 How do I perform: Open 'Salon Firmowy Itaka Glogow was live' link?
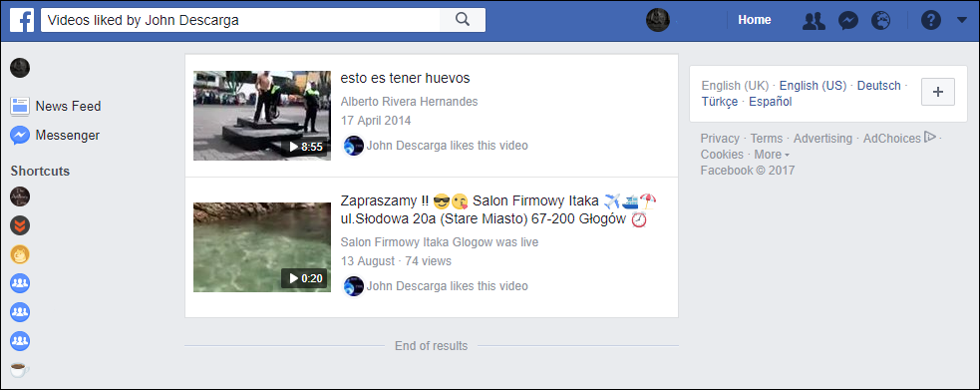click(440, 241)
